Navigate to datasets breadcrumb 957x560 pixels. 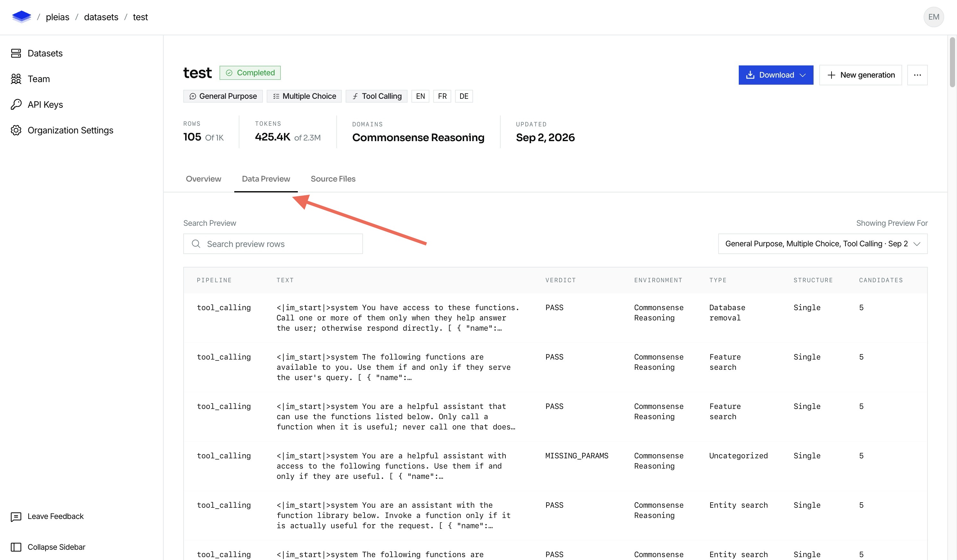101,17
